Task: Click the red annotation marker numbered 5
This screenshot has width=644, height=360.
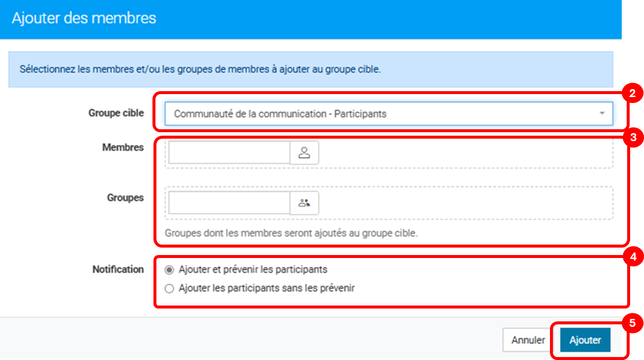Action: pyautogui.click(x=632, y=323)
